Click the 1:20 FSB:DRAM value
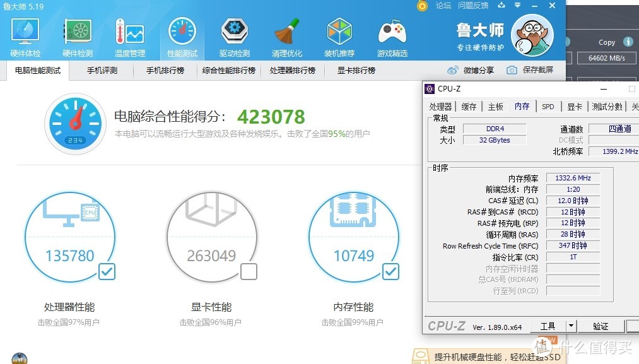639x364 pixels. click(x=573, y=189)
